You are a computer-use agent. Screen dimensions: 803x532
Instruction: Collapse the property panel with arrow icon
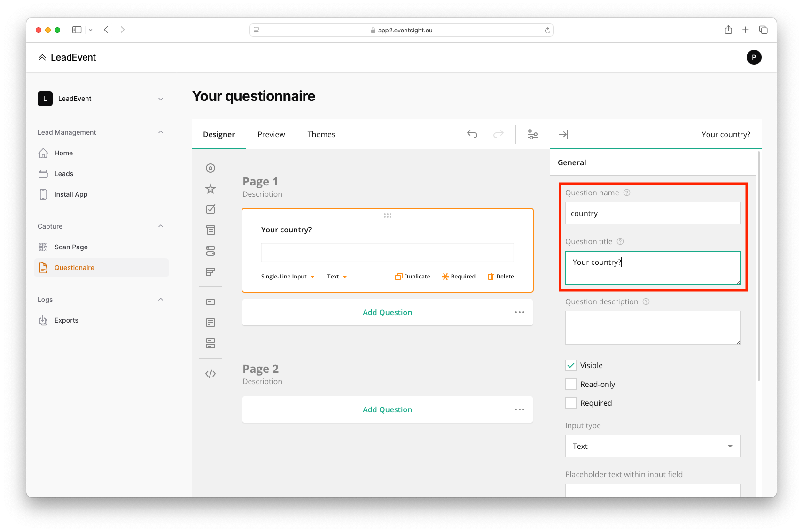(x=563, y=134)
